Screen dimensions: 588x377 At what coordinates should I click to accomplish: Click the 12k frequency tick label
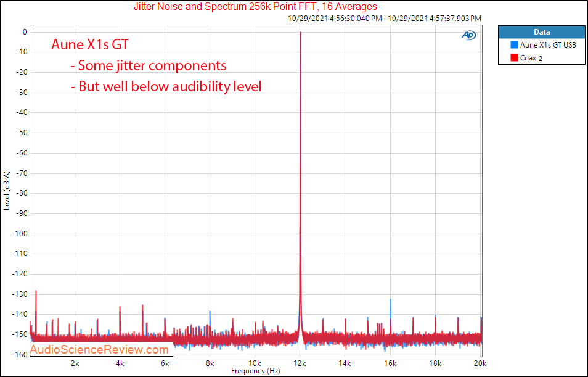pyautogui.click(x=300, y=363)
